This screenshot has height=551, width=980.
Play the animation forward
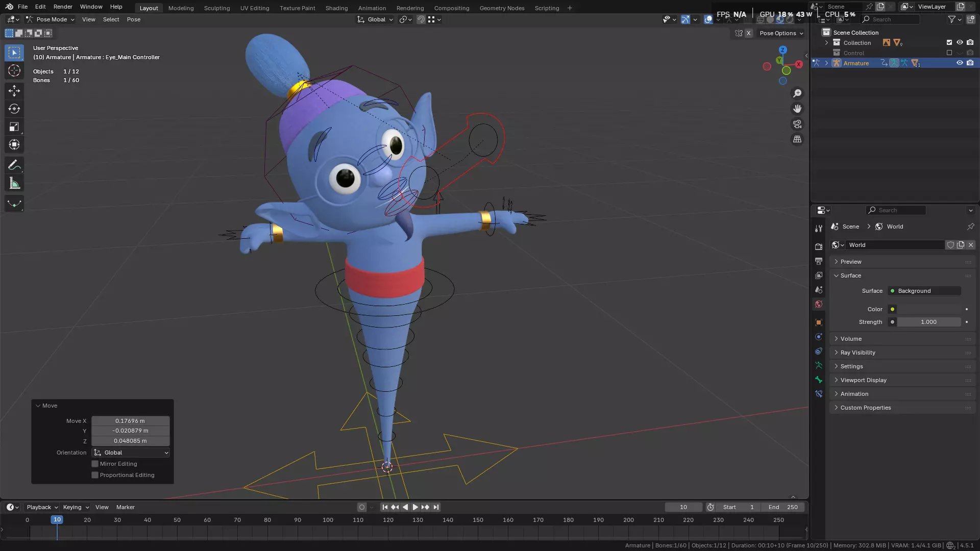415,507
